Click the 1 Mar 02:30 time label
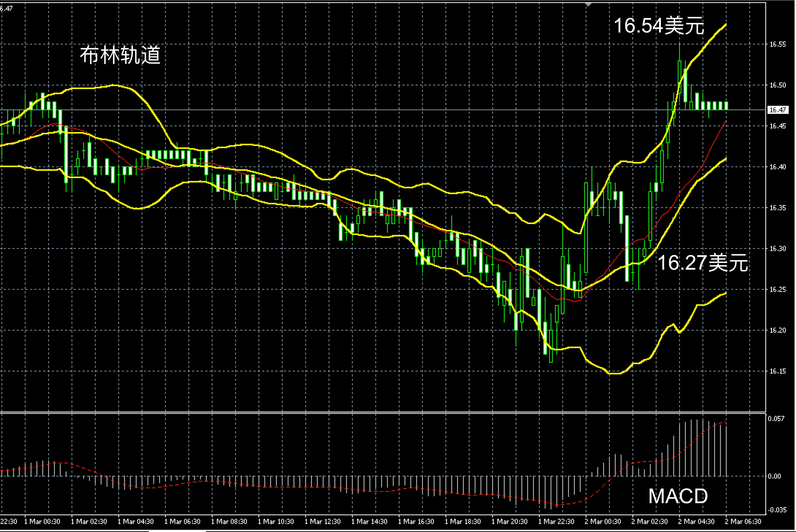Image resolution: width=796 pixels, height=532 pixels. pos(89,522)
